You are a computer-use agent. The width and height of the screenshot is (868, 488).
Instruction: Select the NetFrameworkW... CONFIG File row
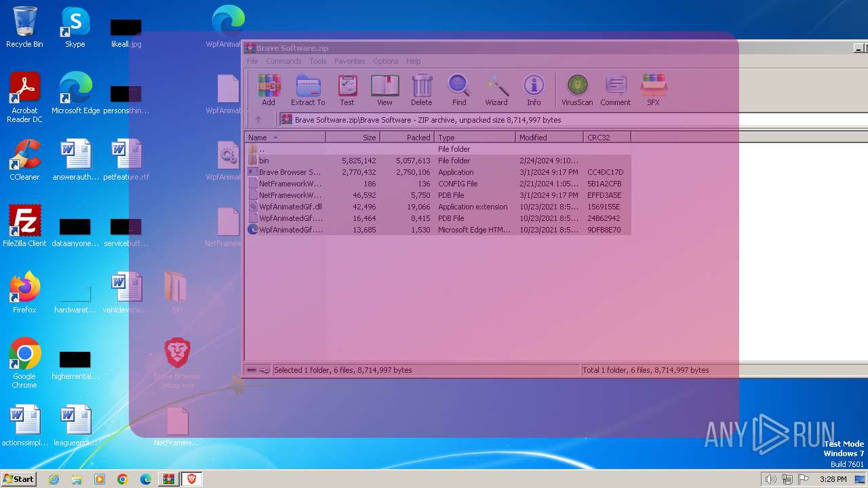pyautogui.click(x=437, y=184)
